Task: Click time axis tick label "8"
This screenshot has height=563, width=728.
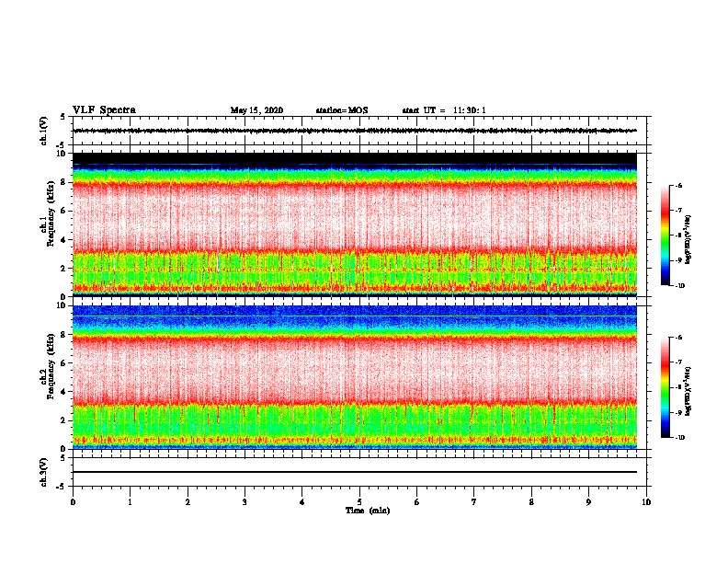Action: click(x=531, y=501)
